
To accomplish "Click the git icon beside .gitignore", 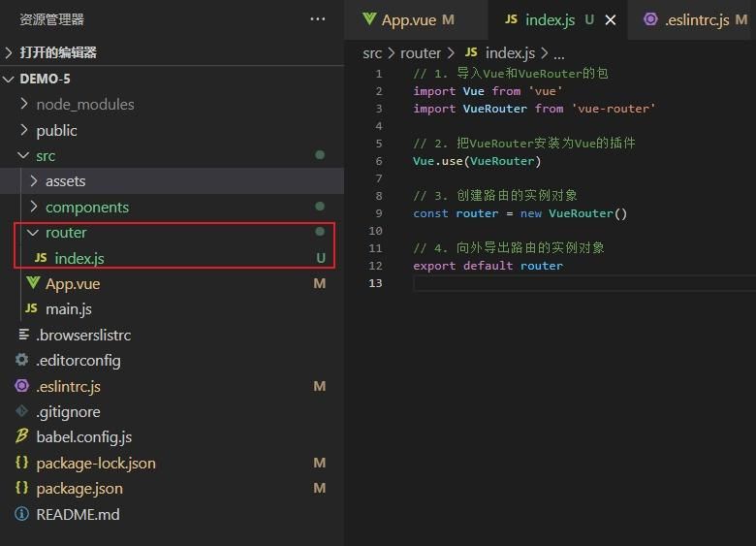I will 21,411.
